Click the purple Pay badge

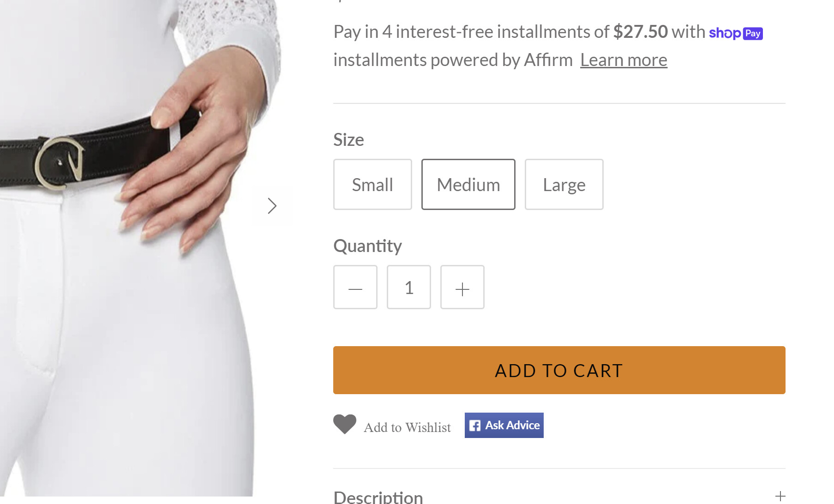[753, 33]
